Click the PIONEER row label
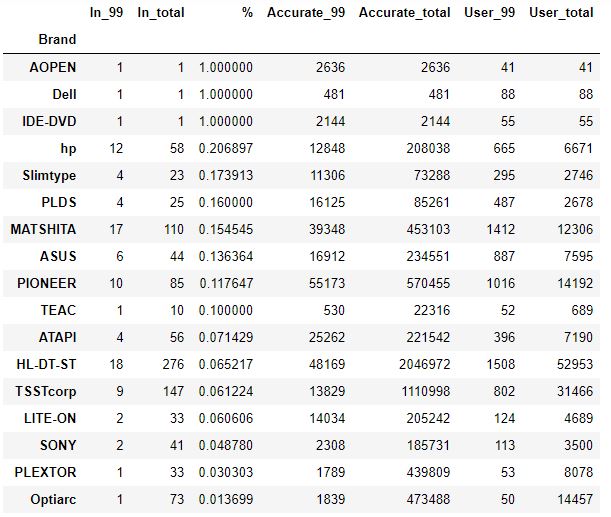Image resolution: width=611 pixels, height=517 pixels. tap(46, 283)
